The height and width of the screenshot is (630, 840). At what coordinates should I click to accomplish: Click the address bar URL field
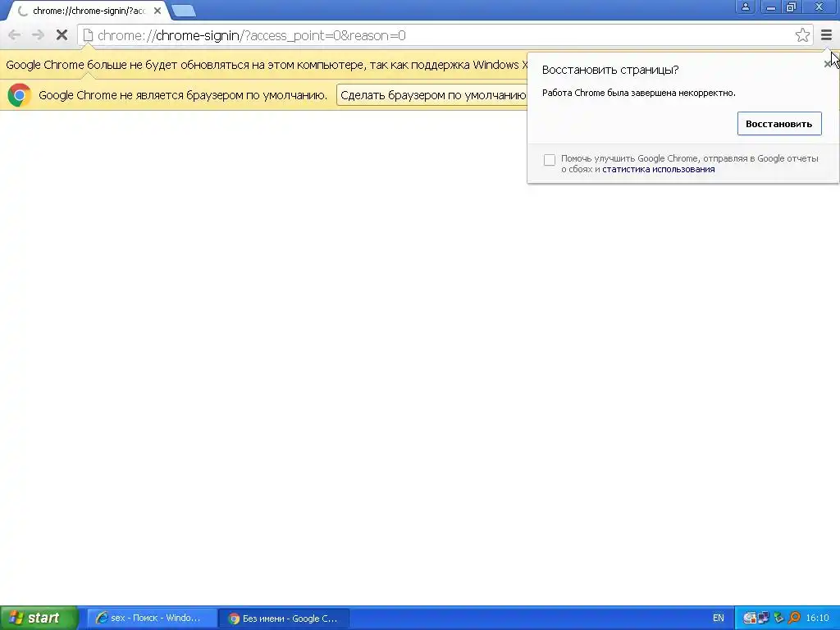444,35
